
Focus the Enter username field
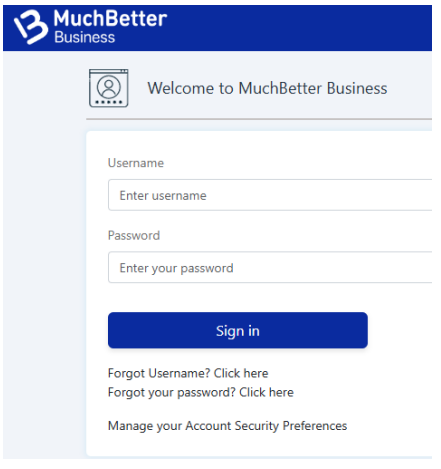click(270, 195)
